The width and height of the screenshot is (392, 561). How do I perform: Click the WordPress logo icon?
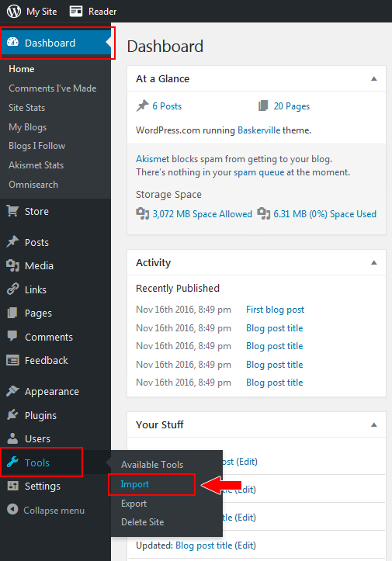pos(14,11)
